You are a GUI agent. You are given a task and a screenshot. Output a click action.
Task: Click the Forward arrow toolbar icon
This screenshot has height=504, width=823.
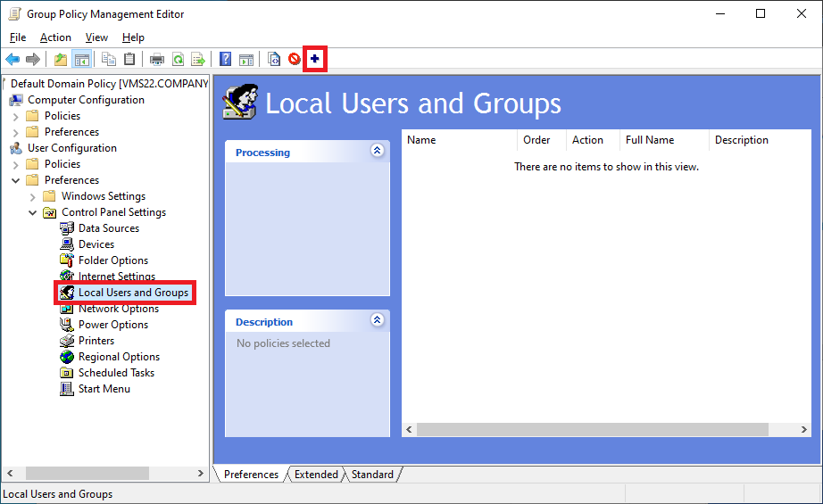pyautogui.click(x=33, y=59)
